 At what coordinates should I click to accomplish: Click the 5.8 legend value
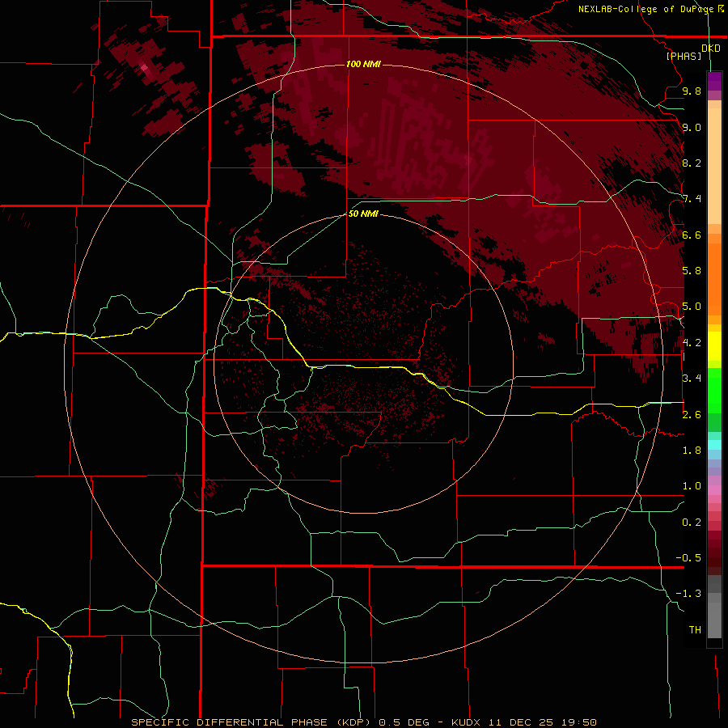coord(692,271)
